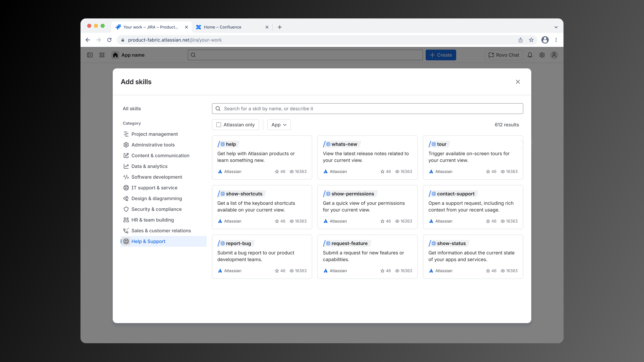Screen dimensions: 644x362
Task: Expand the App filter dropdown
Action: click(x=279, y=125)
